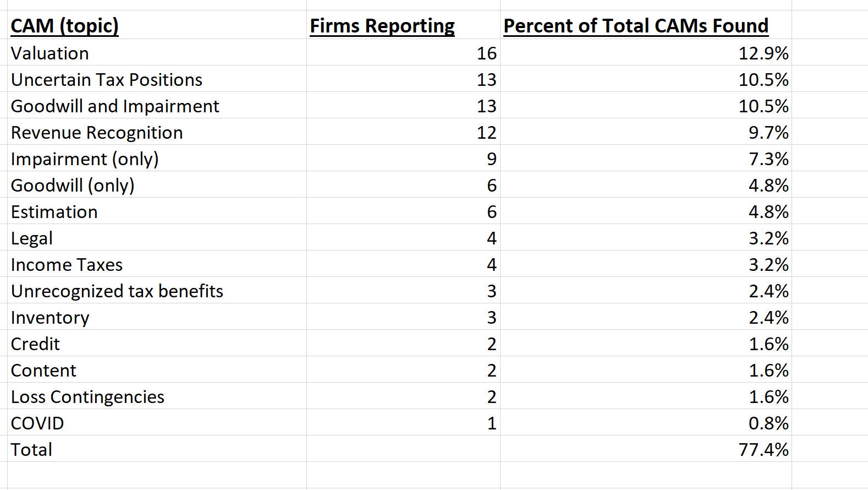868x490 pixels.
Task: Click the "Total" row label cell
Action: coord(32,450)
